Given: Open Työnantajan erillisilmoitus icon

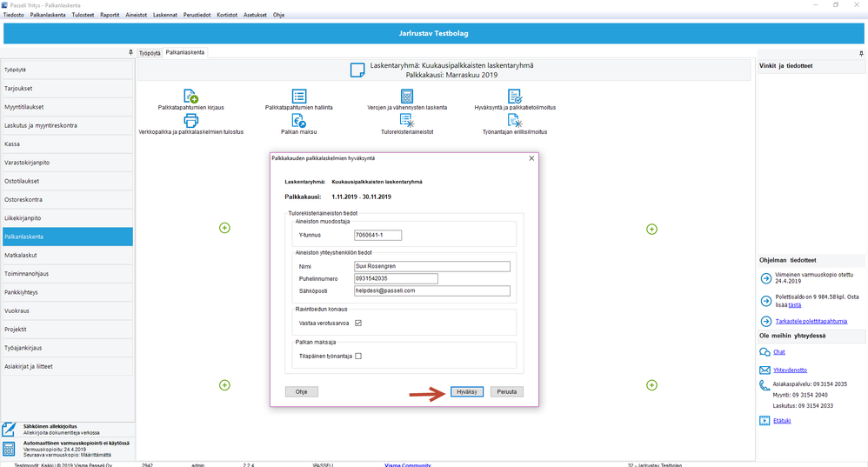Looking at the screenshot, I should click(x=515, y=121).
